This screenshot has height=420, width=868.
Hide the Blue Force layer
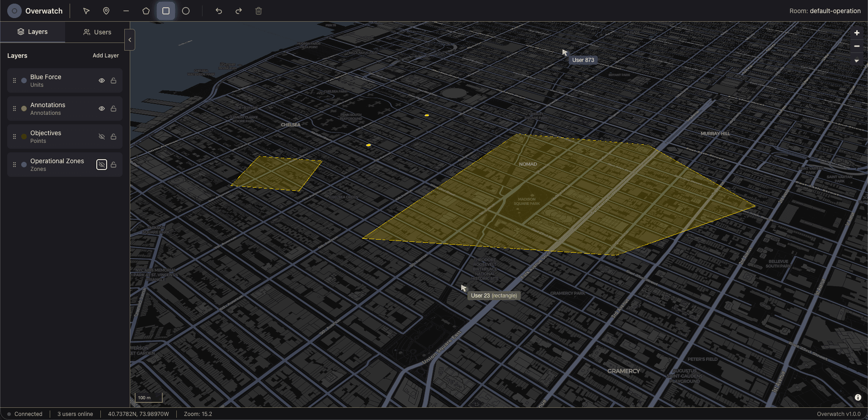(x=101, y=80)
